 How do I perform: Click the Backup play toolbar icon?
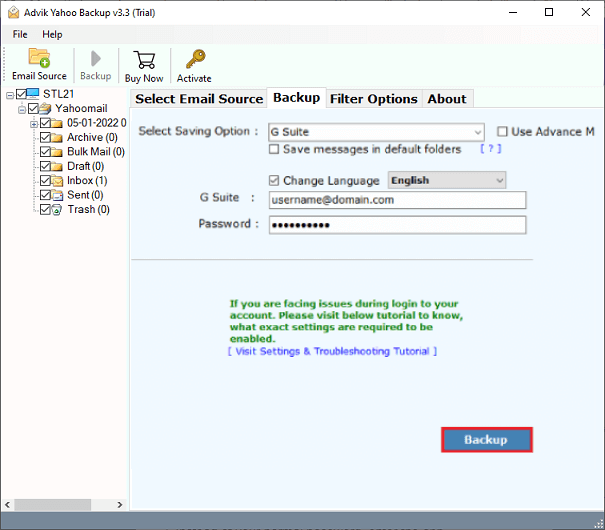point(95,59)
